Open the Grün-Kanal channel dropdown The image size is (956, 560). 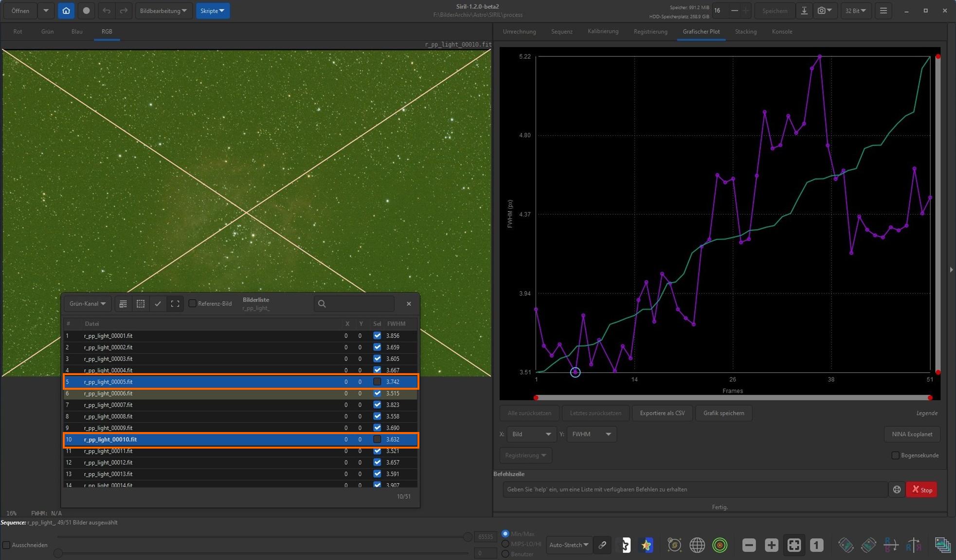(x=88, y=304)
